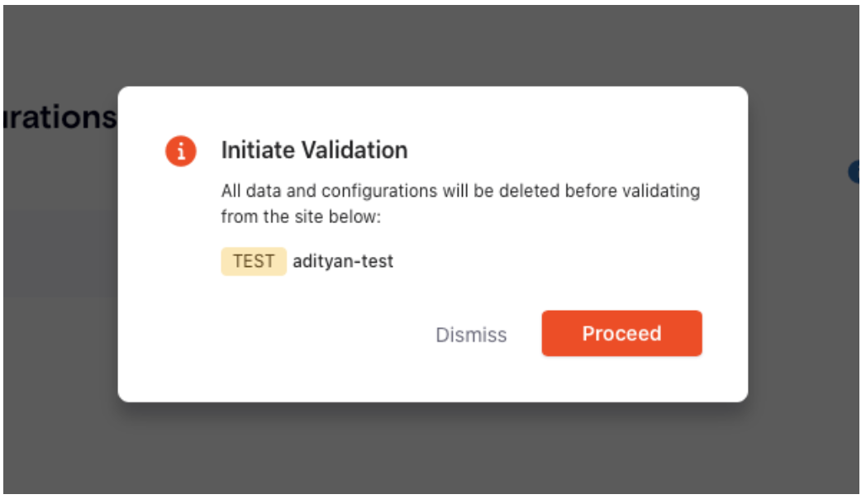Select the info symbol beside Initiate Validation
This screenshot has height=504, width=866.
point(181,150)
